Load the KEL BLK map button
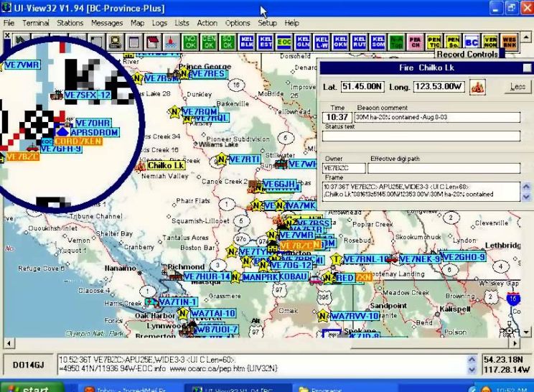Image resolution: width=534 pixels, height=392 pixels. click(247, 42)
